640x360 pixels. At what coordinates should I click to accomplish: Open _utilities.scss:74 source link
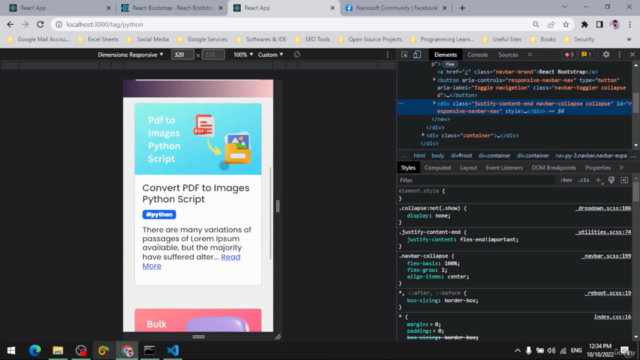point(603,232)
